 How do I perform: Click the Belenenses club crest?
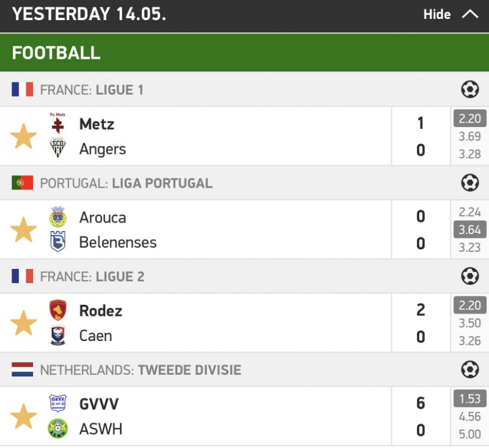pyautogui.click(x=58, y=242)
